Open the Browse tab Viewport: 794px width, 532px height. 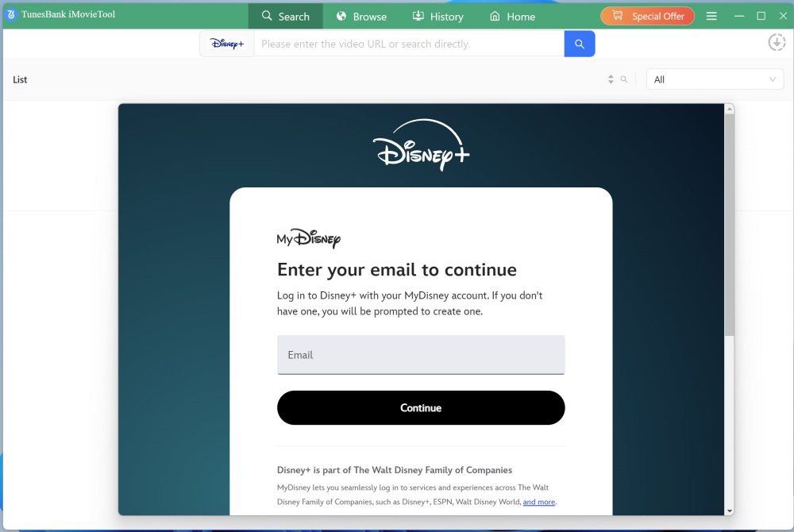[360, 16]
